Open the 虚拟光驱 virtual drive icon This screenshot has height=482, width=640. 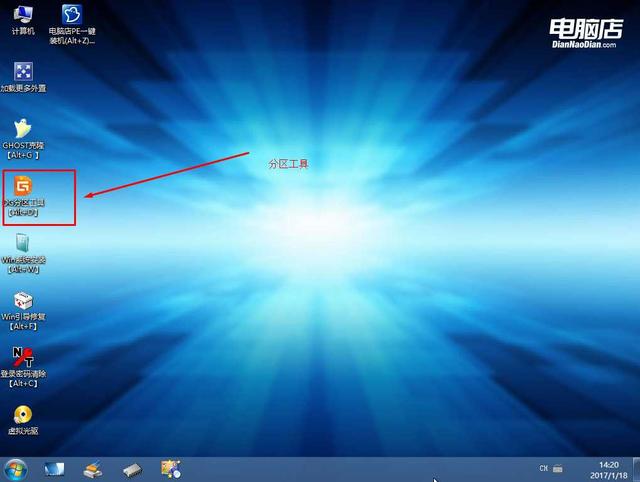coord(23,420)
